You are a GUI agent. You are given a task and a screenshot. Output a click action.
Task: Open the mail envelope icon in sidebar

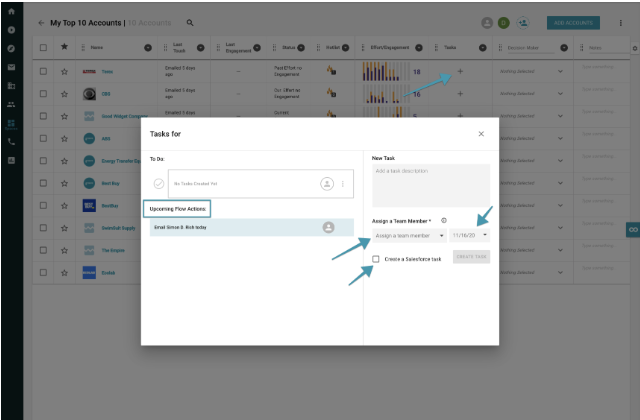click(11, 67)
